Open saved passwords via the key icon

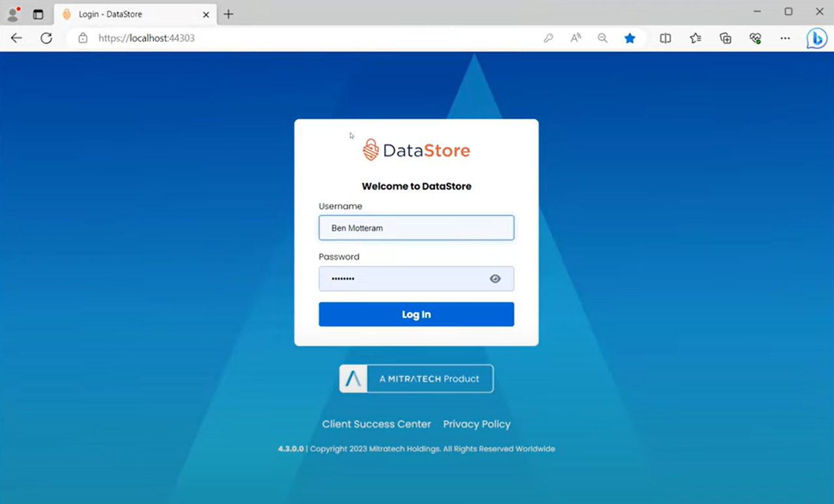pyautogui.click(x=548, y=38)
